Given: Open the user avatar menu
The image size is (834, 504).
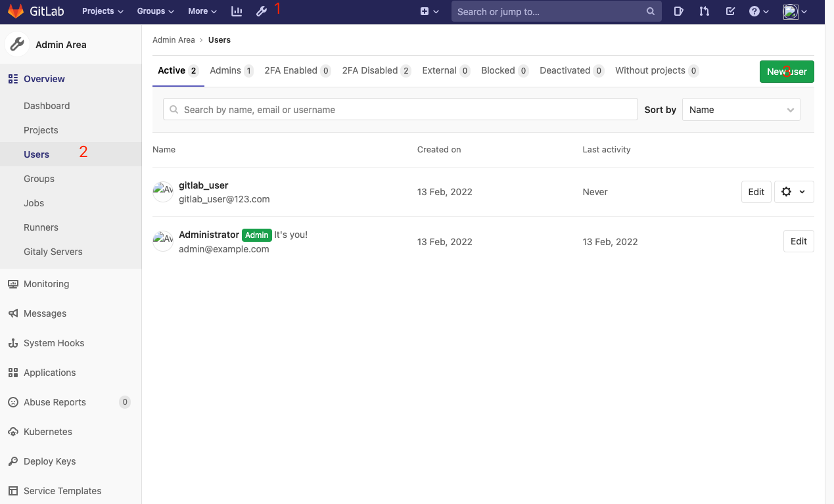Looking at the screenshot, I should click(795, 11).
